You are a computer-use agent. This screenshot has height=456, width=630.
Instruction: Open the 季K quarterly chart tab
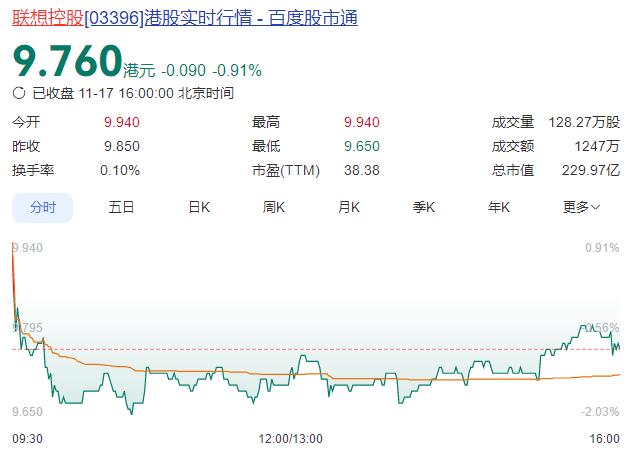tap(424, 207)
